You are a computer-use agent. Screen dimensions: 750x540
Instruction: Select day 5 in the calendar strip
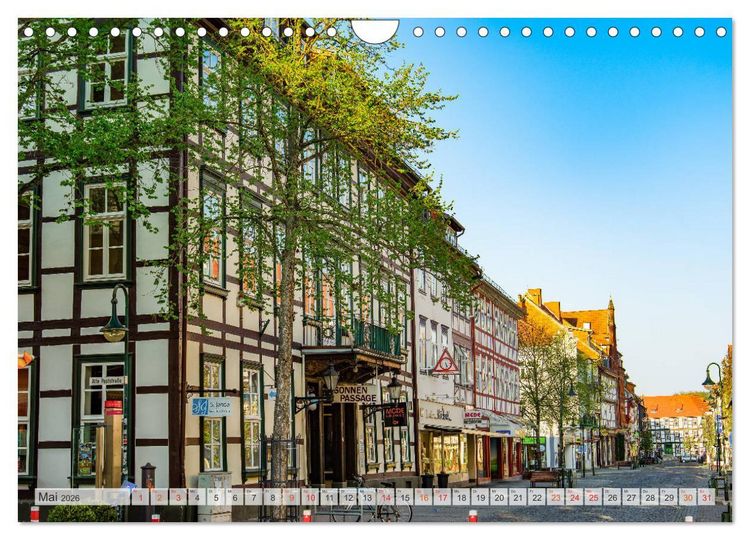click(x=216, y=497)
